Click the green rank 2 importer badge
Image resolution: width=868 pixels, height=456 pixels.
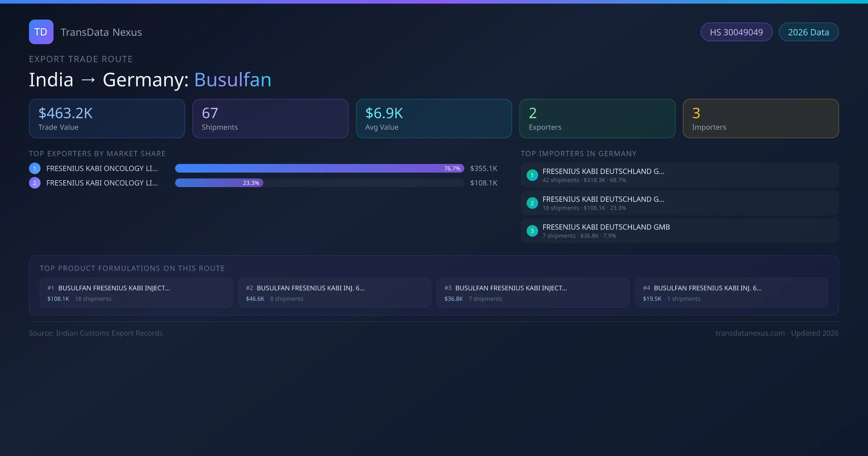(x=532, y=203)
